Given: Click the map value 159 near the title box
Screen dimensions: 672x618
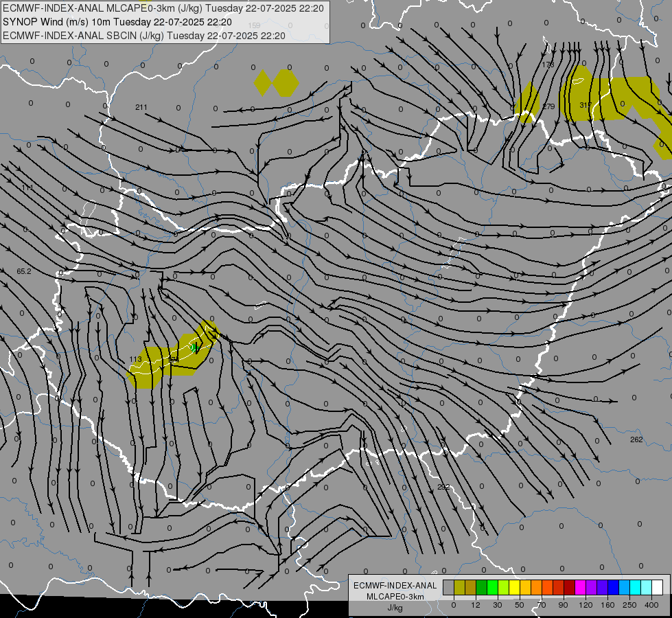Looking at the screenshot, I should pyautogui.click(x=254, y=25).
